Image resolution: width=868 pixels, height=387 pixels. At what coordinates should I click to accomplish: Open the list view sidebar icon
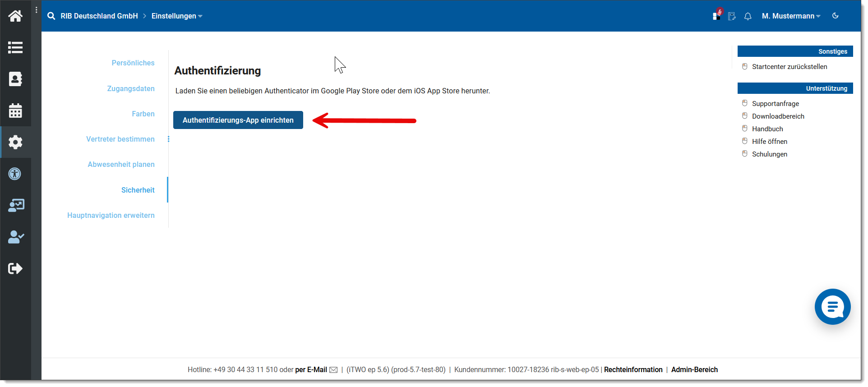click(15, 48)
